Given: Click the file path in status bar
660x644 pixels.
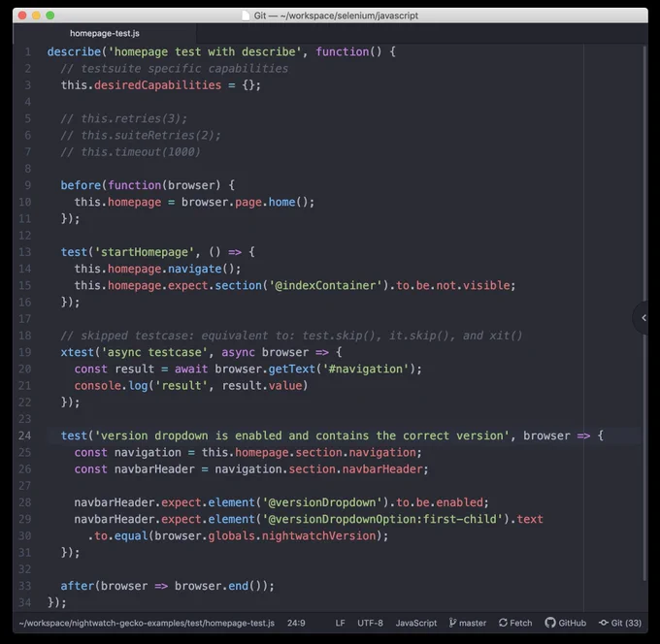Looking at the screenshot, I should coord(147,623).
